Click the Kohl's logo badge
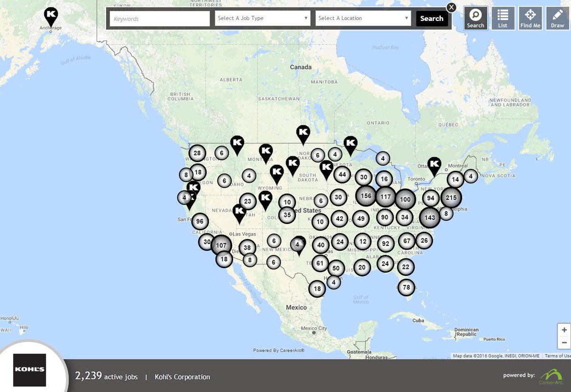Image resolution: width=571 pixels, height=392 pixels. coord(30,370)
